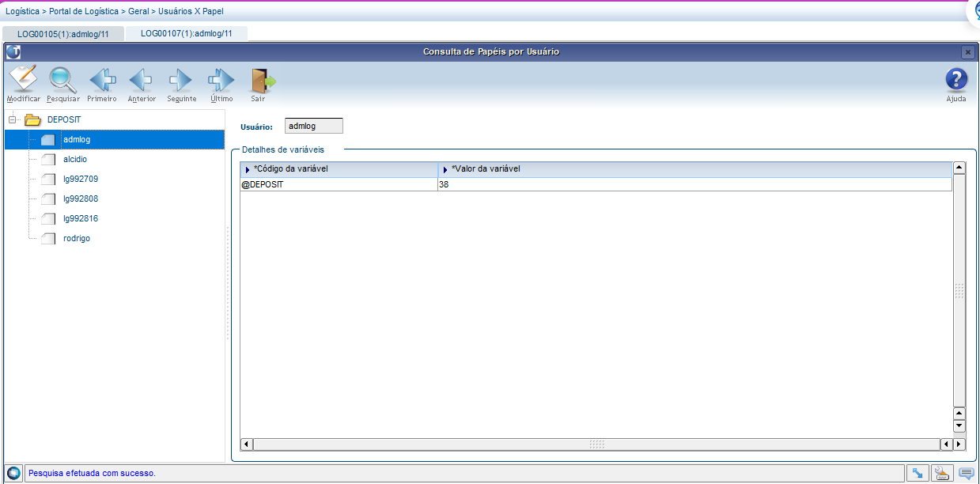Click the Valor da variável column header
The image size is (980, 484).
tap(694, 169)
